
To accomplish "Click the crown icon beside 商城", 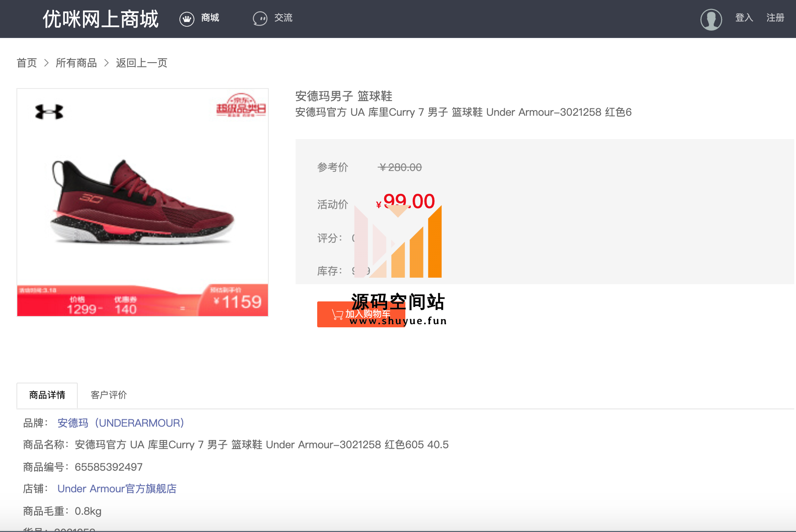I will pyautogui.click(x=187, y=19).
